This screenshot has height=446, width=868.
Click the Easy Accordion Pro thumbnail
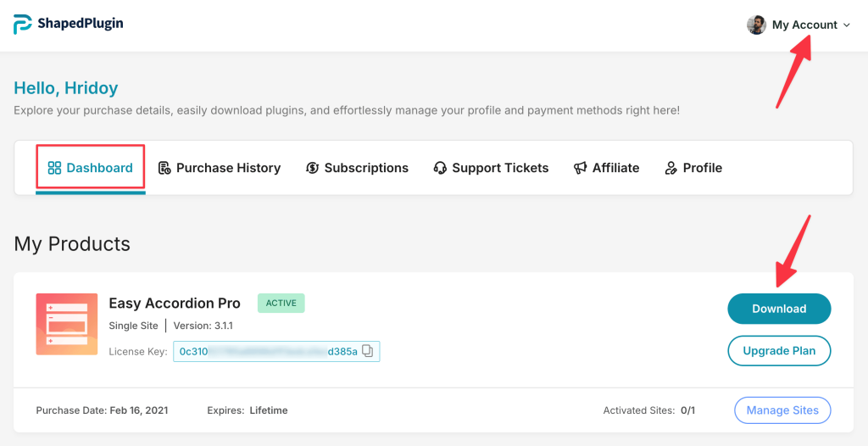pyautogui.click(x=67, y=324)
